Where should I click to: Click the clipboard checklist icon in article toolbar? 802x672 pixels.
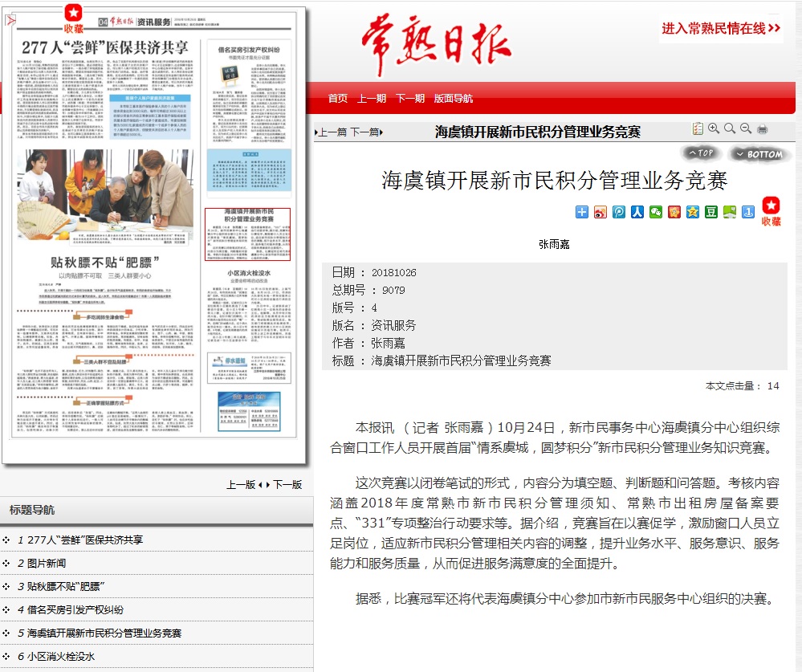pyautogui.click(x=698, y=128)
